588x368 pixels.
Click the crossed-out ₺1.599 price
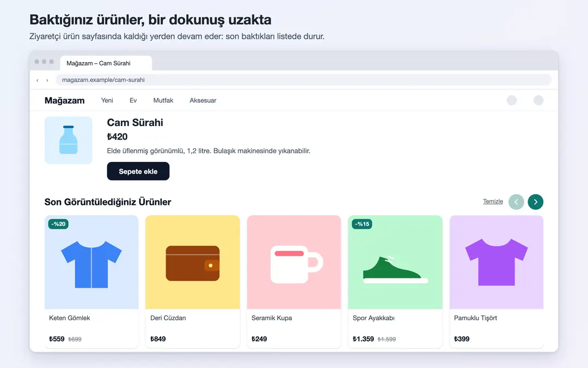click(387, 339)
